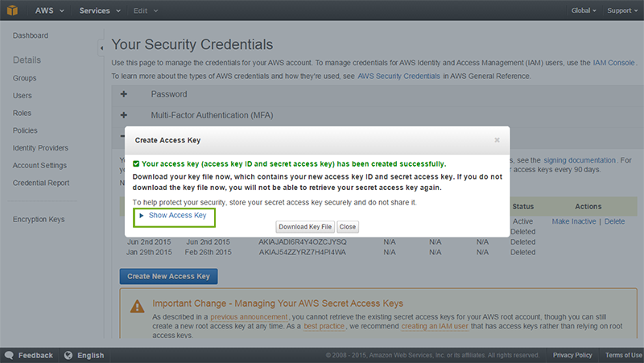Click the green success checkmark icon
644x363 pixels.
click(x=136, y=163)
